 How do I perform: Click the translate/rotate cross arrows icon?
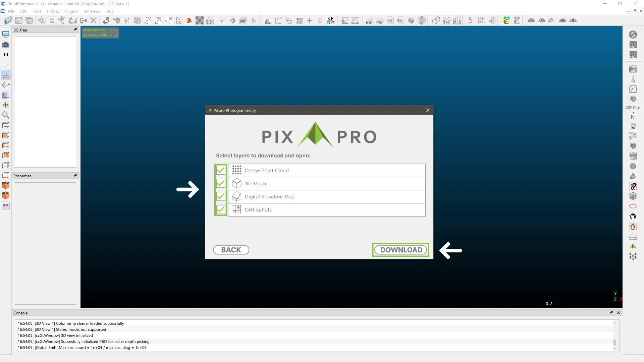click(x=233, y=20)
